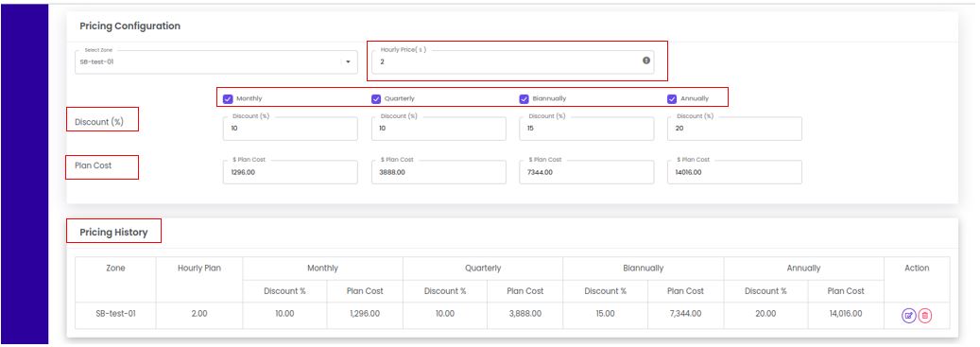The image size is (980, 347).
Task: Click the info icon in Hourly Price field
Action: pyautogui.click(x=646, y=61)
